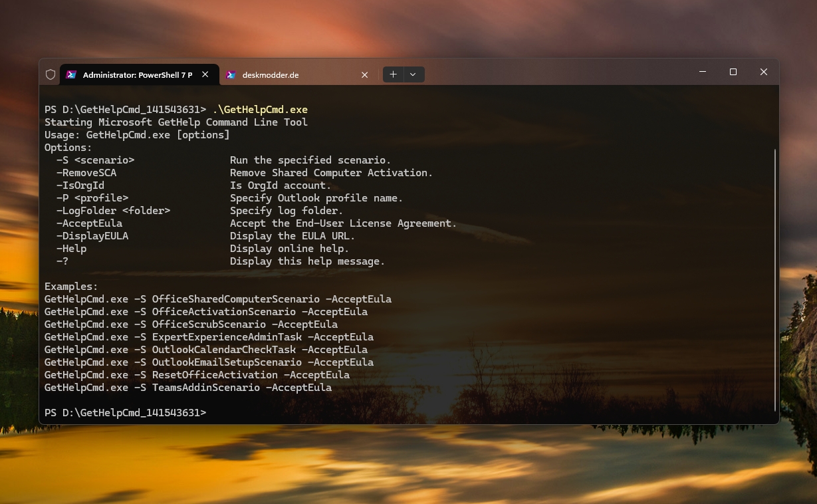Screen dimensions: 817x504
Task: Click the -DisplayEULA option text
Action: pos(92,236)
